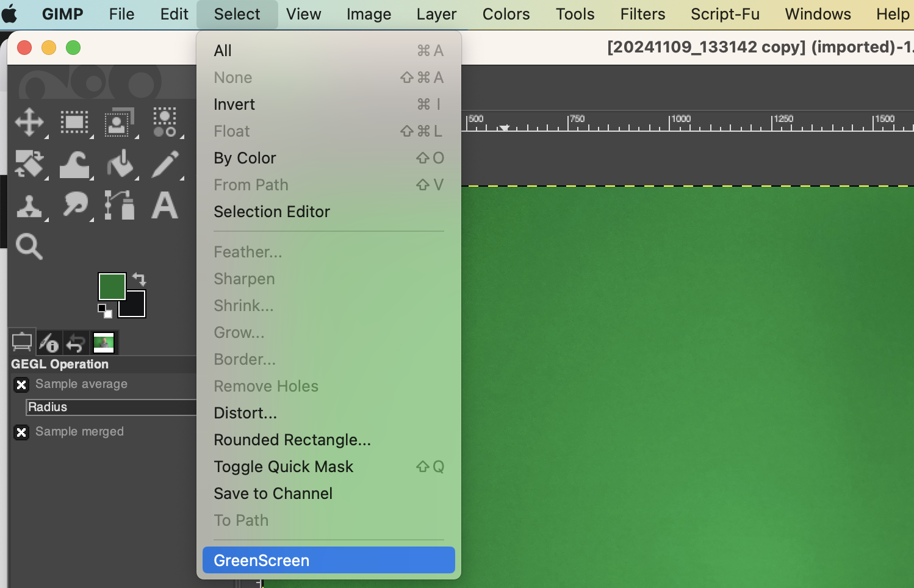Select the Warp Transform tool
Viewport: 914px width, 588px height.
tap(74, 164)
